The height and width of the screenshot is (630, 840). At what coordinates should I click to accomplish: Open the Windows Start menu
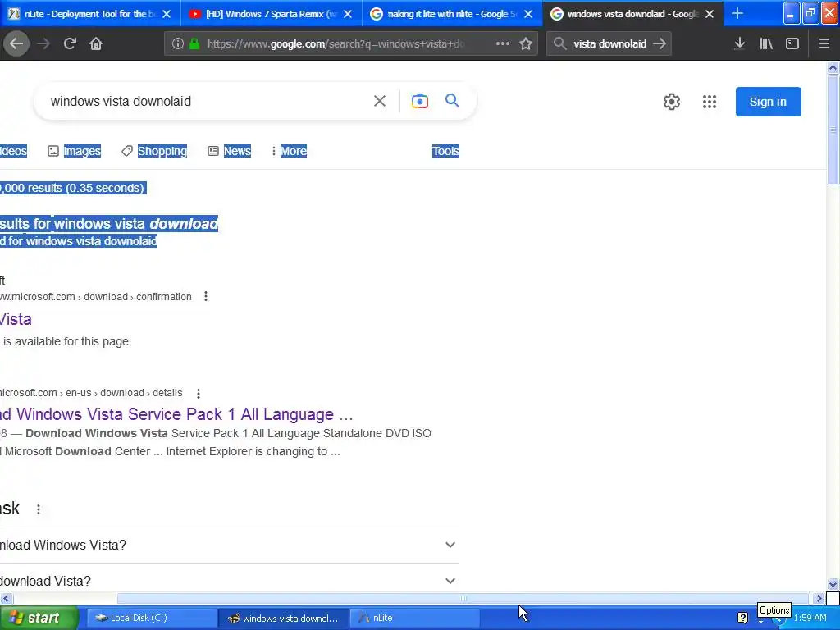(38, 618)
